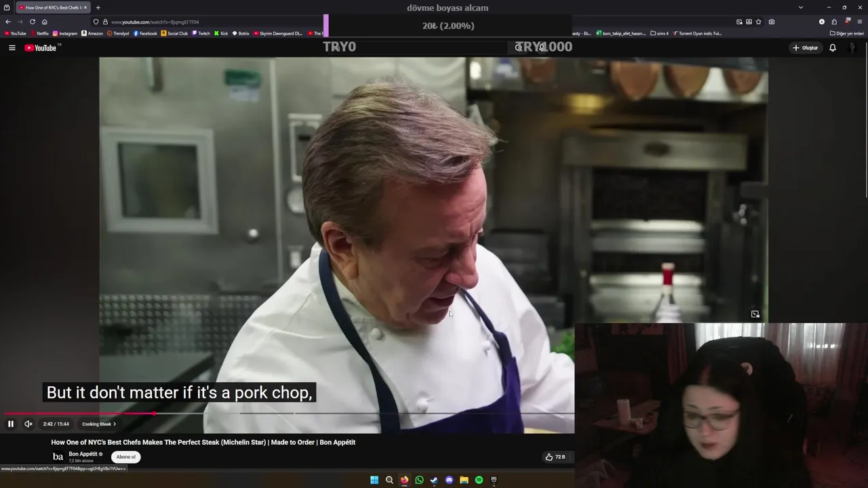Open Botrix bookmark
Viewport: 868px width, 488px height.
tap(241, 33)
